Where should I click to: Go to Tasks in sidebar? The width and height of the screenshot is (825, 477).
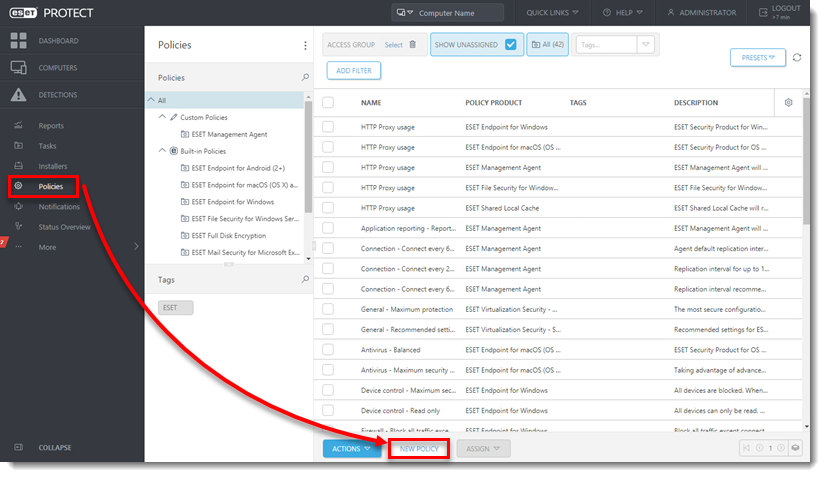[x=47, y=146]
